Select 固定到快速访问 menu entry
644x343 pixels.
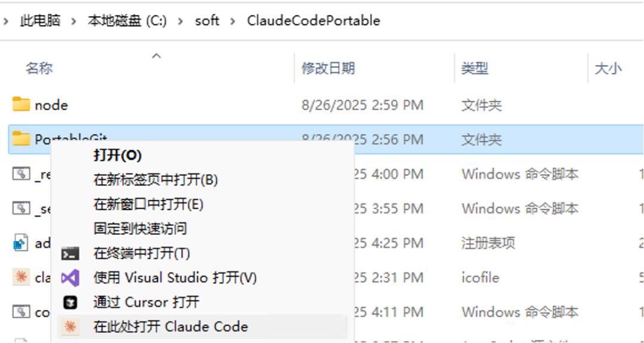point(140,228)
